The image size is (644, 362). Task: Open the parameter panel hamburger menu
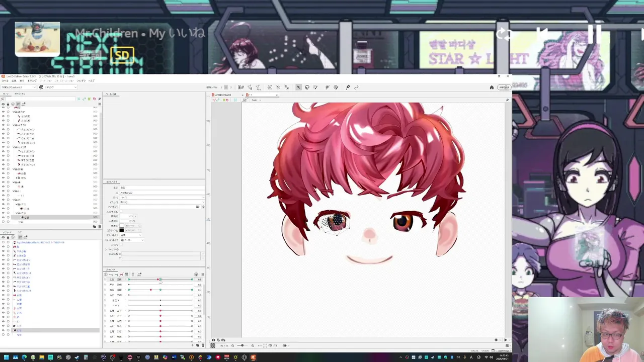pyautogui.click(x=203, y=275)
